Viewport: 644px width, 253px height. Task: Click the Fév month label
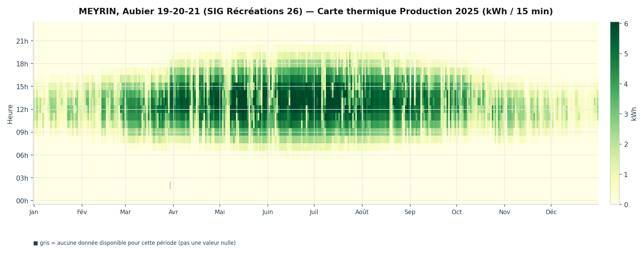click(82, 212)
